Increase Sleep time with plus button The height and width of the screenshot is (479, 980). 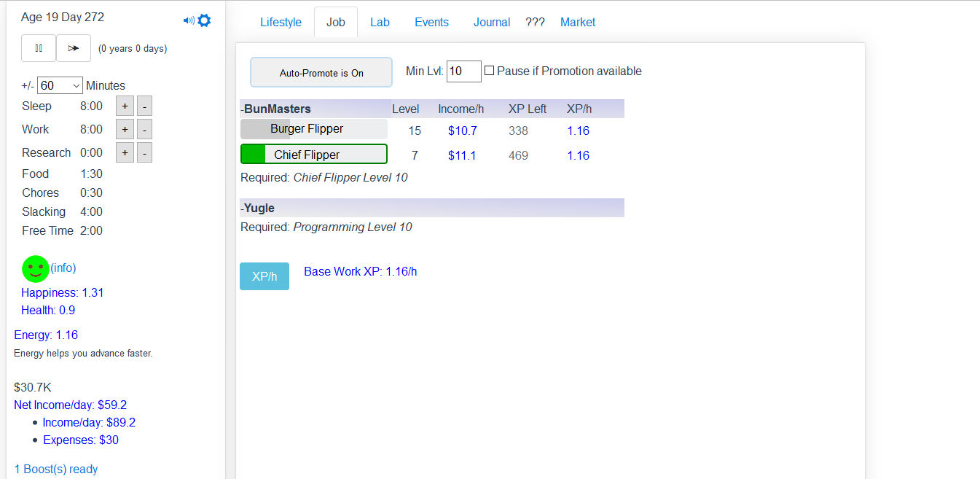tap(125, 106)
